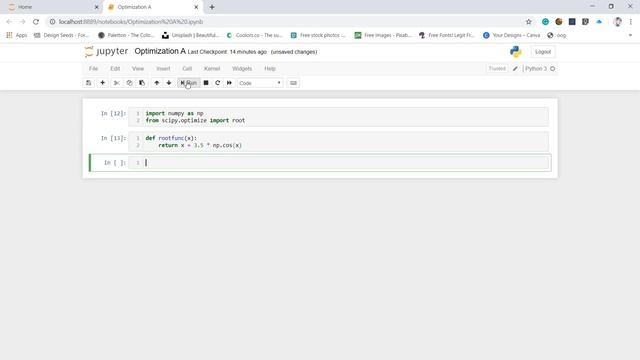Expand the bookmarks overflow arrow
This screenshot has width=640, height=360.
coord(630,36)
